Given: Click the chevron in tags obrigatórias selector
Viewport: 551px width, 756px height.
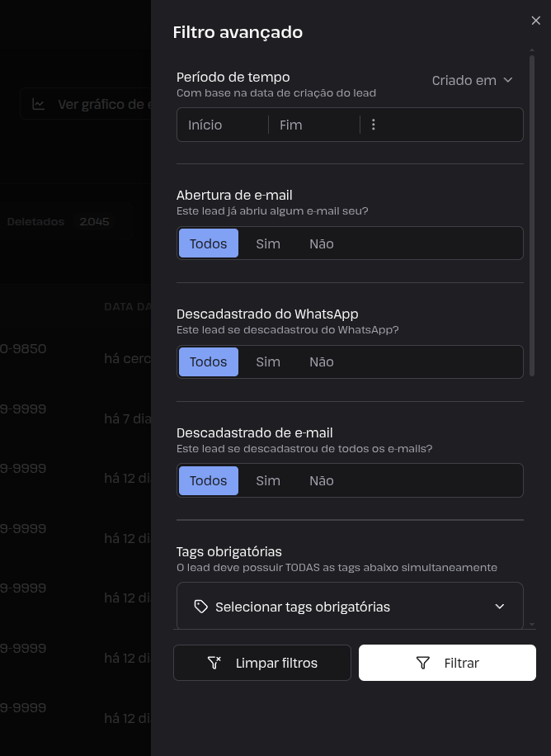Looking at the screenshot, I should [x=499, y=607].
